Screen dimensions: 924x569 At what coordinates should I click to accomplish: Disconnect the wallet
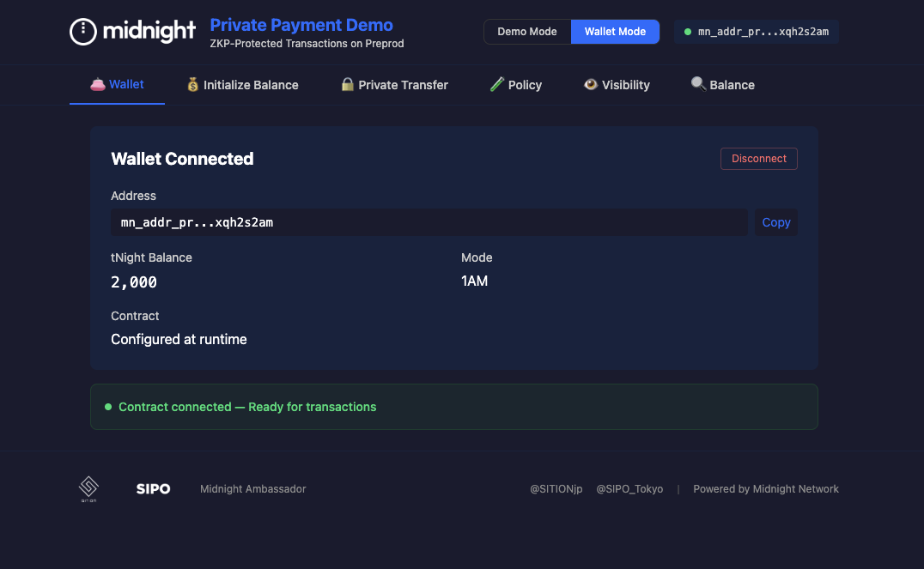(x=758, y=159)
